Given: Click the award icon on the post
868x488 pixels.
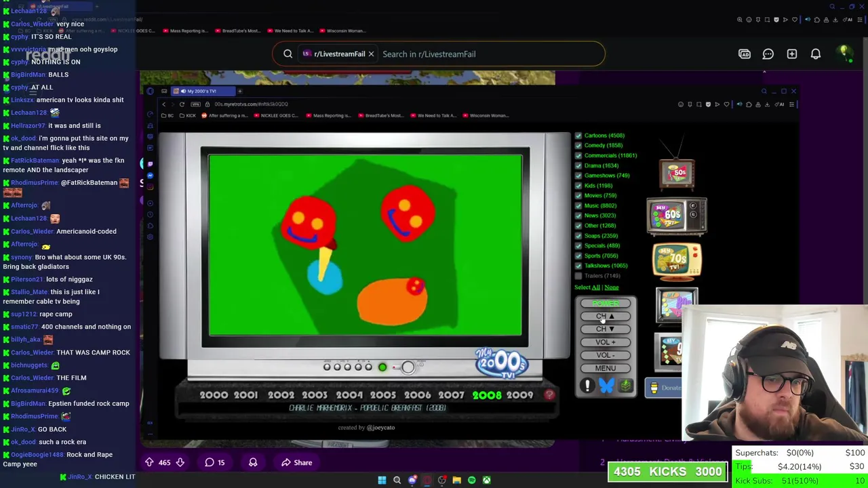Looking at the screenshot, I should [253, 462].
